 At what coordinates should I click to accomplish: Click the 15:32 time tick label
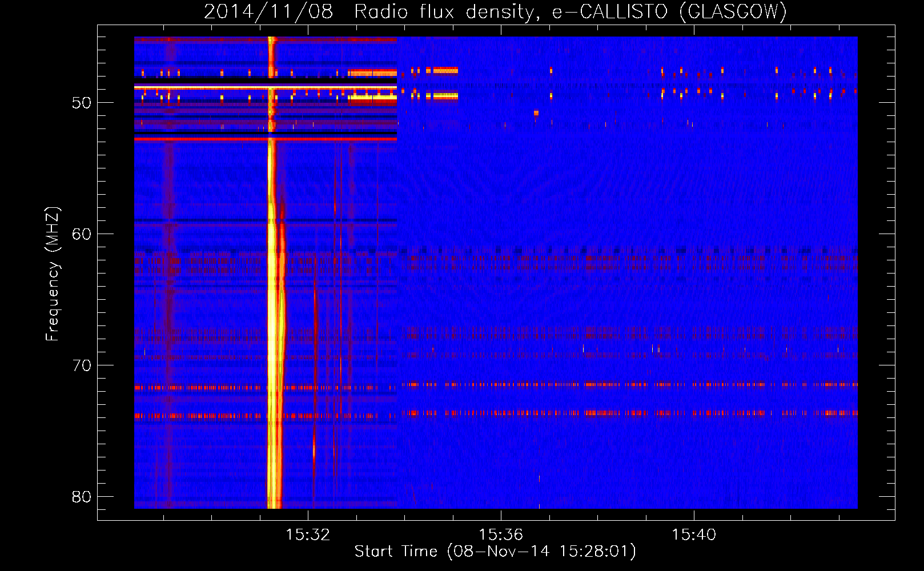pyautogui.click(x=308, y=534)
